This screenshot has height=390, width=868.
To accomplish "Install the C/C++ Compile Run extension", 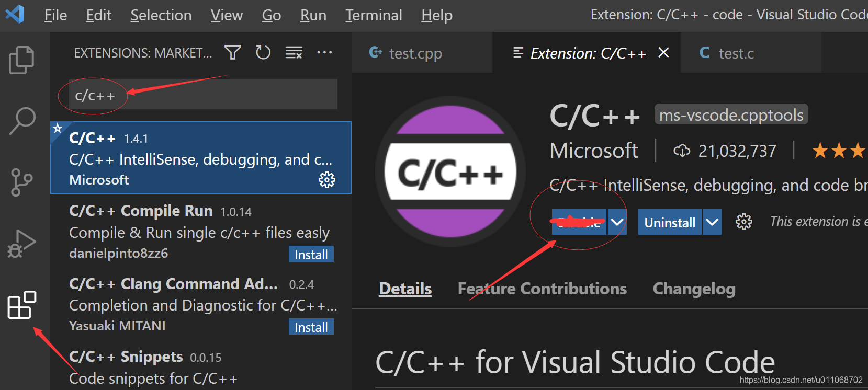I will point(311,255).
